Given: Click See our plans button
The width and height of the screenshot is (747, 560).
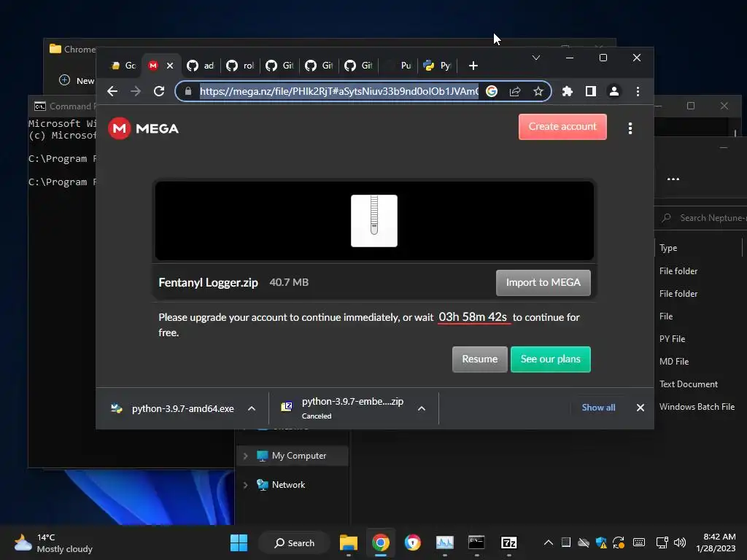Looking at the screenshot, I should pyautogui.click(x=550, y=359).
